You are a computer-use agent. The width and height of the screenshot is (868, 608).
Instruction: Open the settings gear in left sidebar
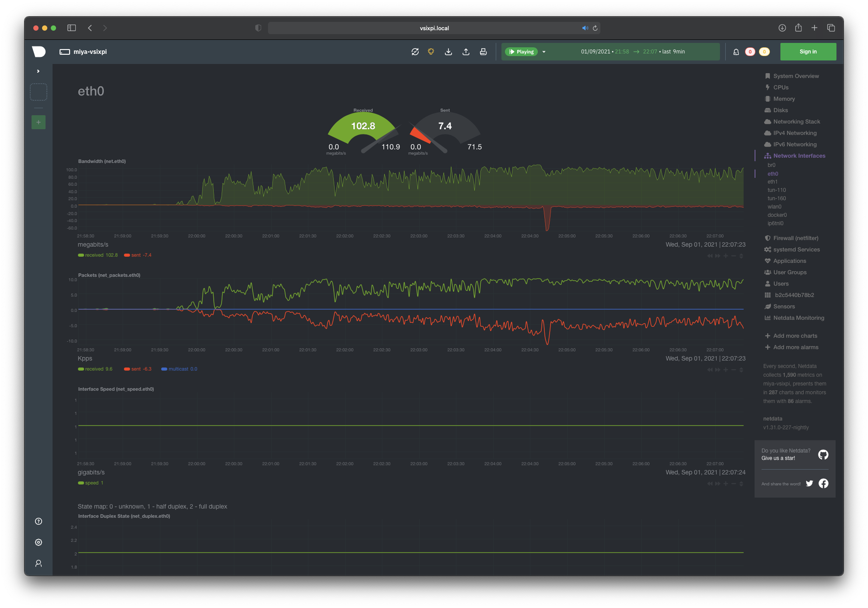pos(39,542)
